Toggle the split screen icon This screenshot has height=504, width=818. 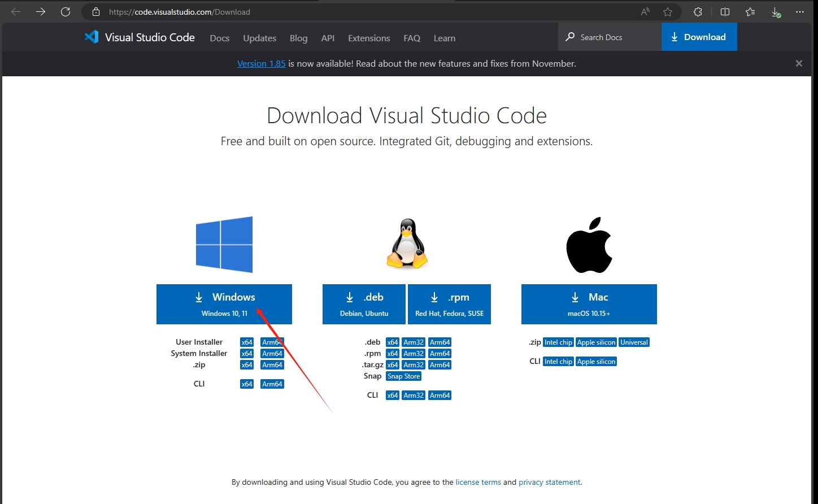(x=725, y=12)
